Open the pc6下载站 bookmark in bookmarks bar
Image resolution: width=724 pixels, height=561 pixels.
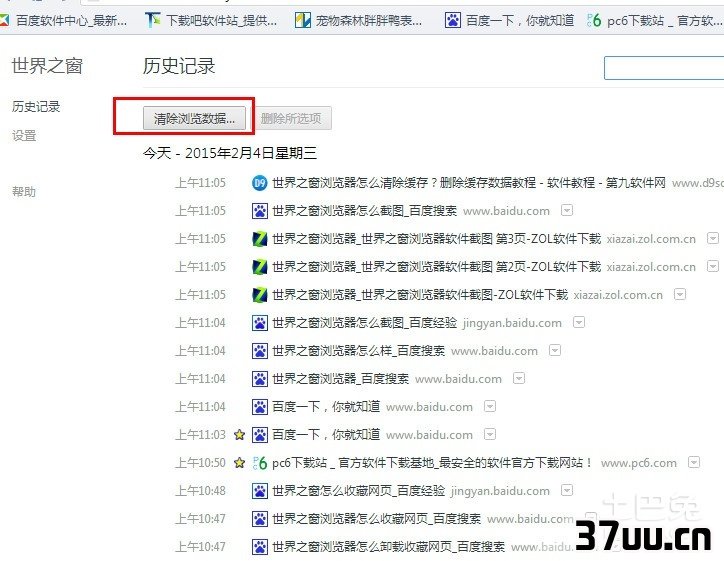click(x=655, y=20)
